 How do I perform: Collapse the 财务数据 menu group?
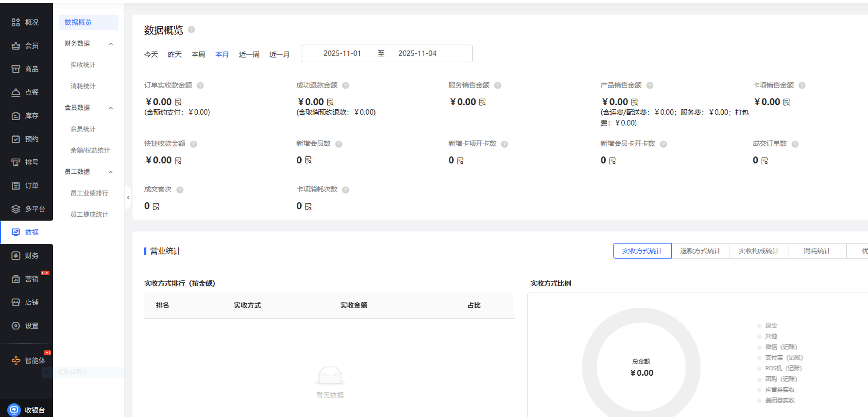pos(111,44)
